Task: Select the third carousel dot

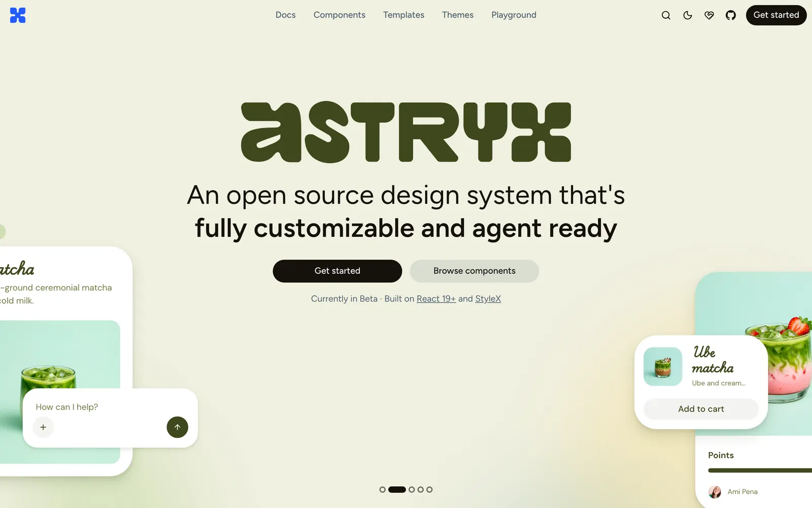Action: coord(412,490)
